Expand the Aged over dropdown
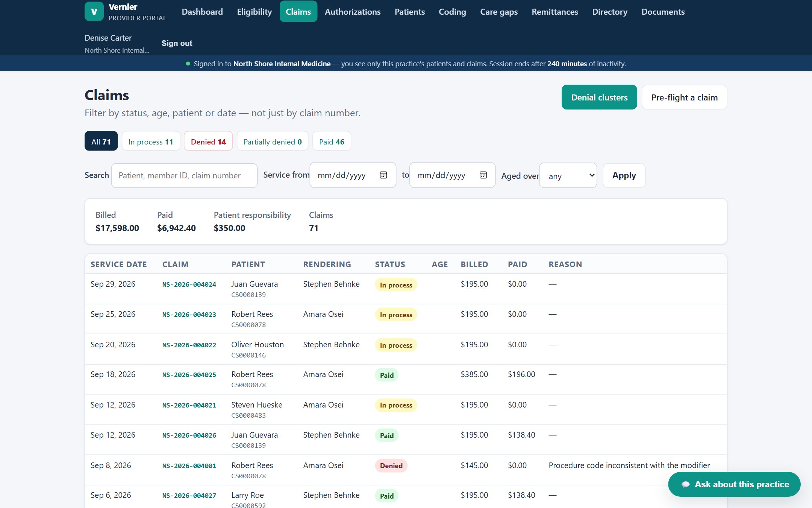 click(568, 175)
